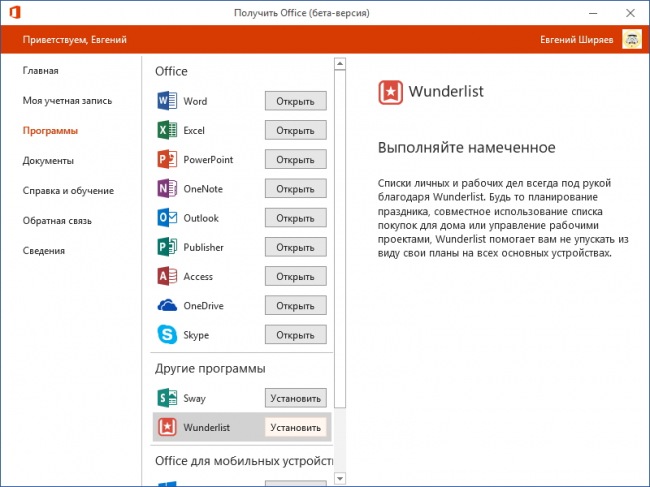Select the Excel label in the list
Viewport: 650px width, 487px height.
click(194, 130)
